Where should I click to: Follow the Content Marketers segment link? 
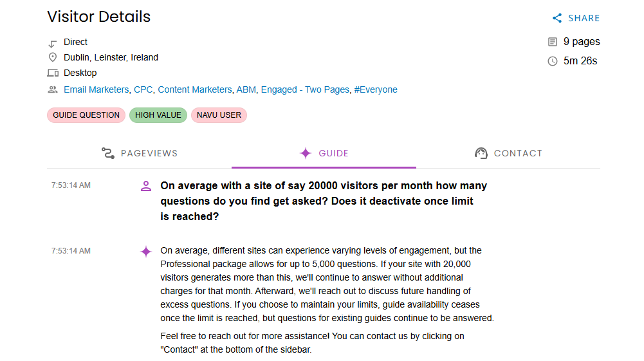(194, 90)
